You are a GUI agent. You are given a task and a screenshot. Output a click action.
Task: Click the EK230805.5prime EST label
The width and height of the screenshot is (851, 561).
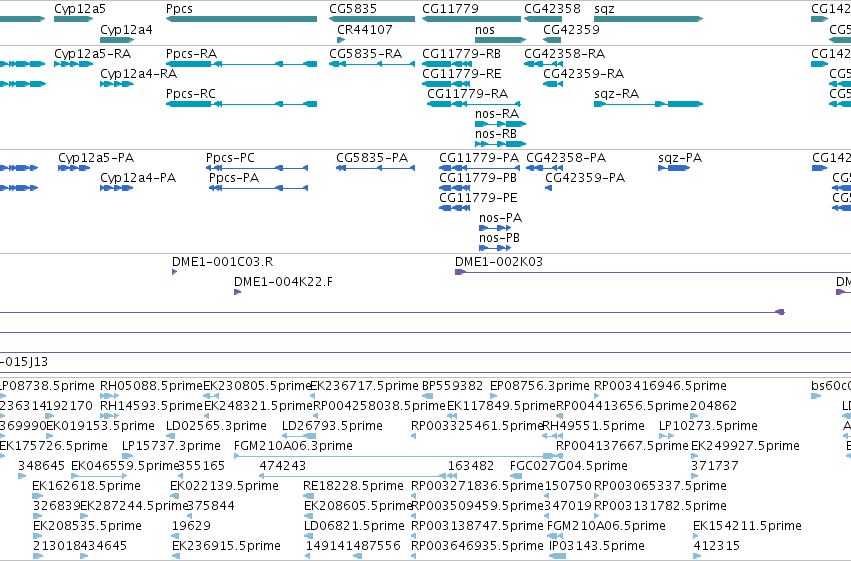point(257,386)
